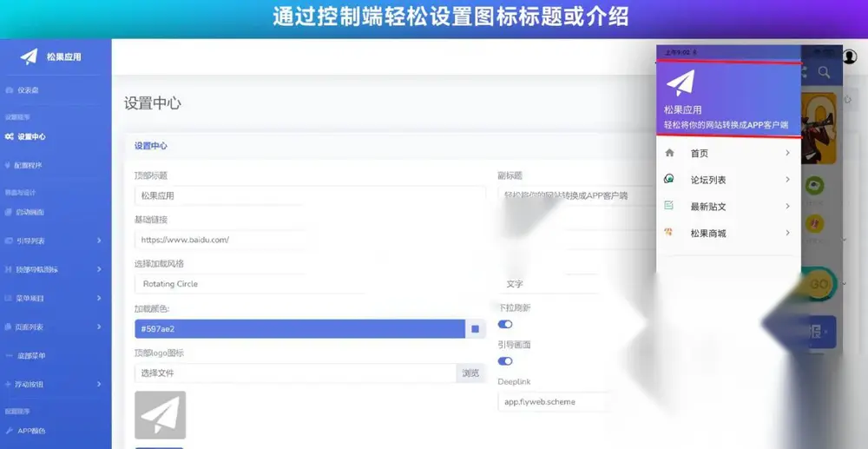Click the 设置中心 panel heading text
This screenshot has height=449, width=868.
tap(150, 146)
